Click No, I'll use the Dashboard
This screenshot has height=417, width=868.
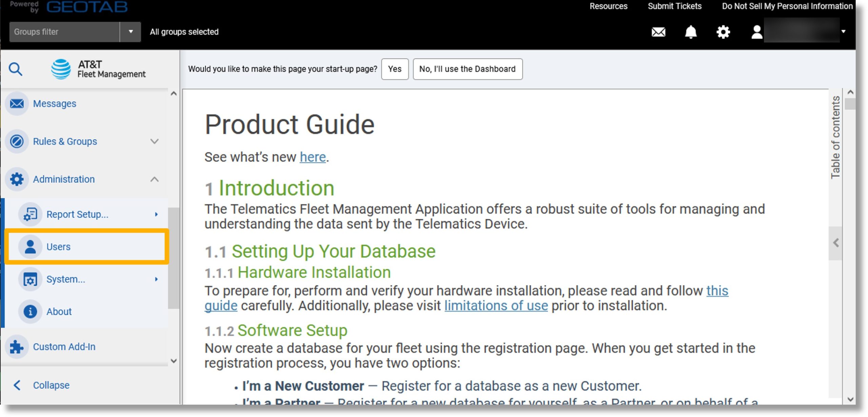pos(468,69)
